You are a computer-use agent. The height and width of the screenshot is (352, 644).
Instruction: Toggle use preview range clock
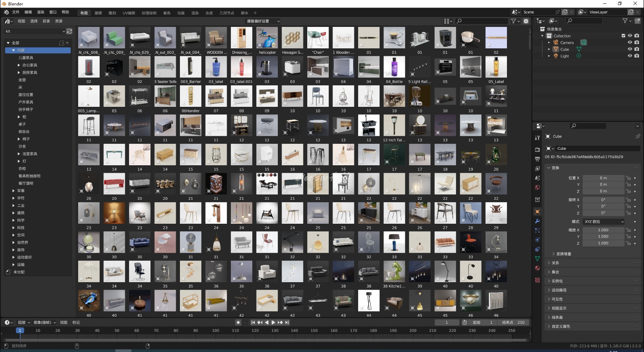pos(465,323)
